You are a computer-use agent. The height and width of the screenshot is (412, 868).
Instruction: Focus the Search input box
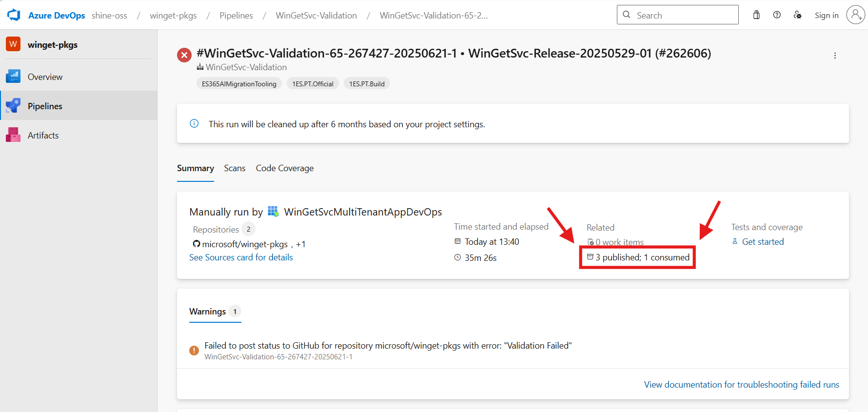click(678, 15)
